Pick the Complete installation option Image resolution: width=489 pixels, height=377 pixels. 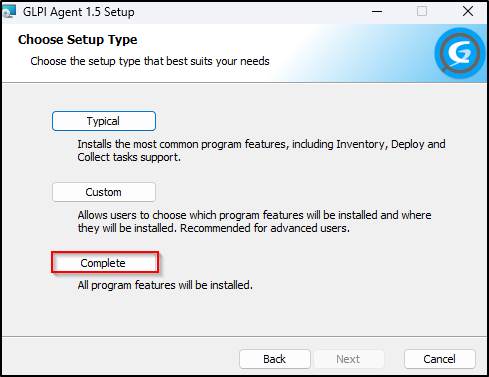pyautogui.click(x=105, y=263)
